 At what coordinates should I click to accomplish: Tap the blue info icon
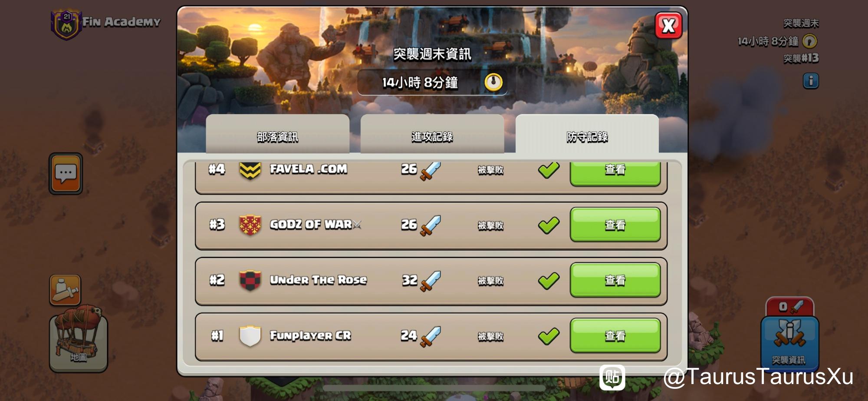tap(810, 81)
